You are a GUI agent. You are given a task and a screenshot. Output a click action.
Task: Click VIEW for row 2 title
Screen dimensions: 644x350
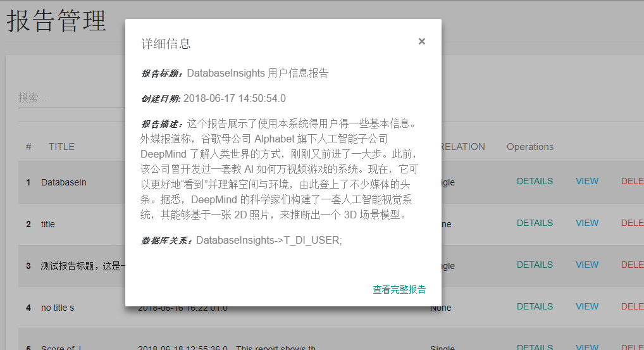[587, 223]
